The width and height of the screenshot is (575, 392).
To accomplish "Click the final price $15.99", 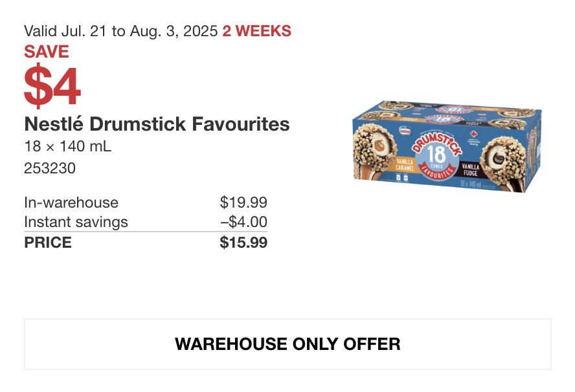I will (x=243, y=243).
